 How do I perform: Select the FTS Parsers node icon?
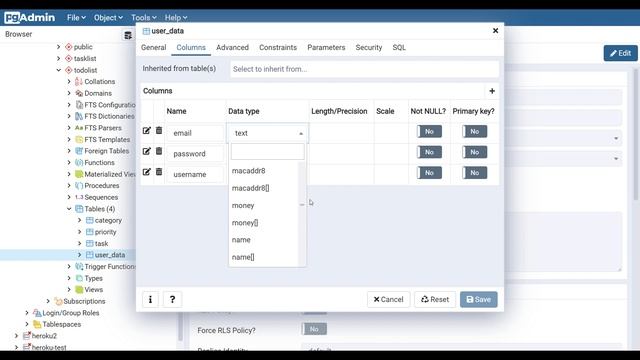point(79,128)
